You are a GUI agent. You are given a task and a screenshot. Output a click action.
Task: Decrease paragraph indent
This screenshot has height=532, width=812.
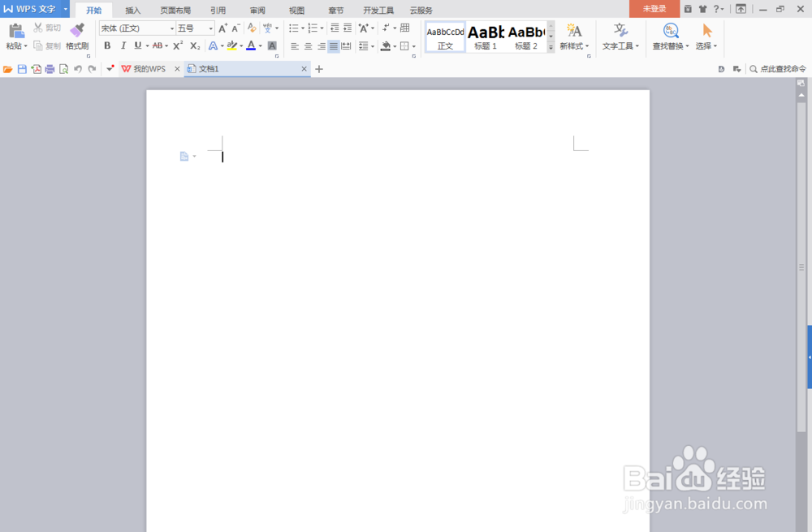[335, 28]
